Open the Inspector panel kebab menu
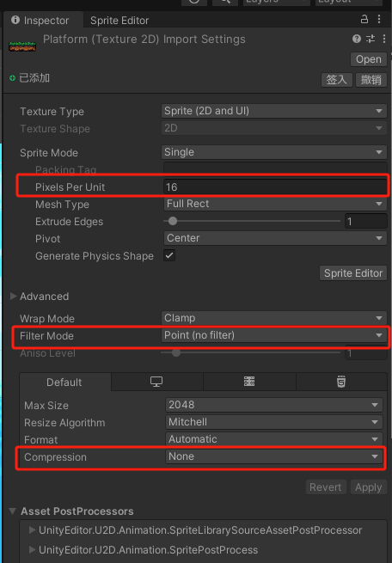This screenshot has height=563, width=392. 379,19
